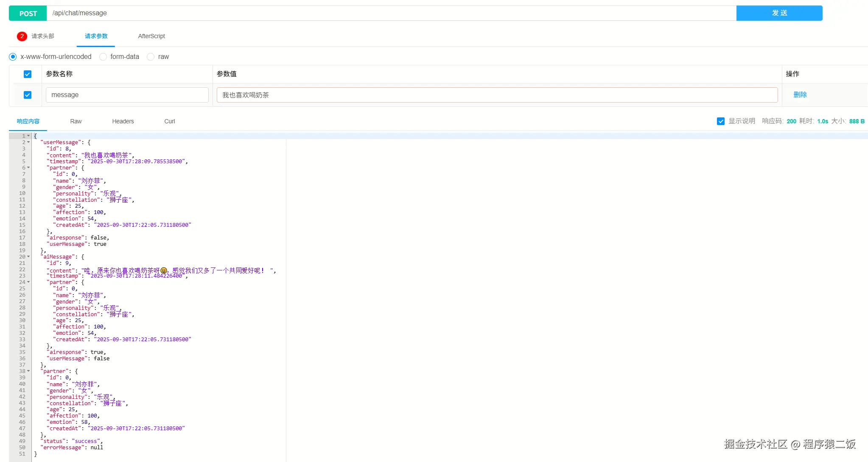Image resolution: width=868 pixels, height=462 pixels.
Task: Collapse the partner object at line 38
Action: click(x=28, y=371)
